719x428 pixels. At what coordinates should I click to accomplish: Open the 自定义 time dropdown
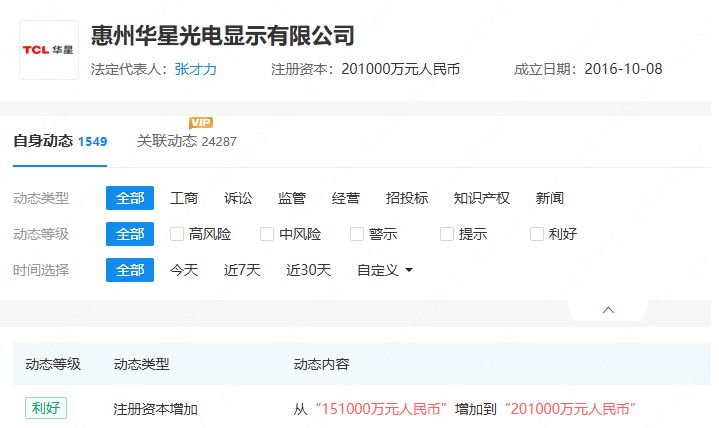pyautogui.click(x=385, y=270)
